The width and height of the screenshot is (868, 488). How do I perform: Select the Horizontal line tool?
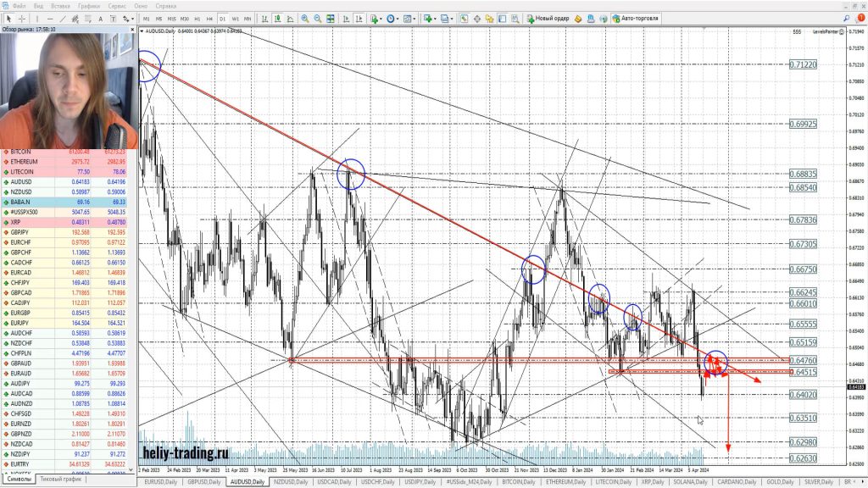point(52,18)
